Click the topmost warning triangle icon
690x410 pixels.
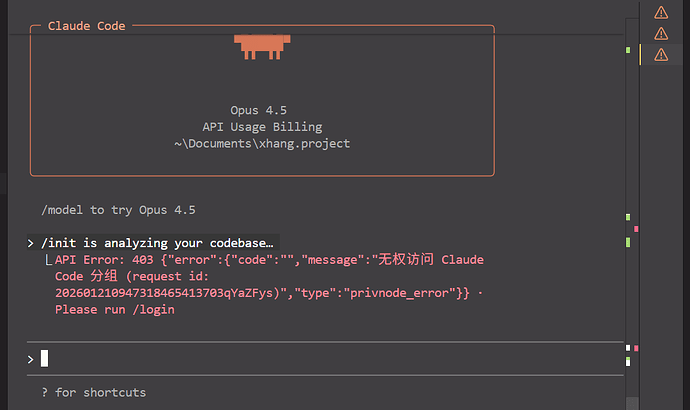click(x=661, y=12)
